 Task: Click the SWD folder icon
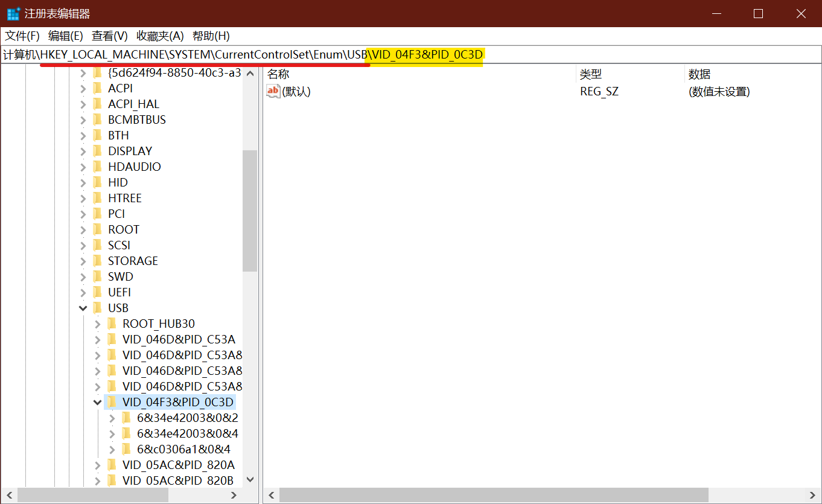tap(98, 276)
